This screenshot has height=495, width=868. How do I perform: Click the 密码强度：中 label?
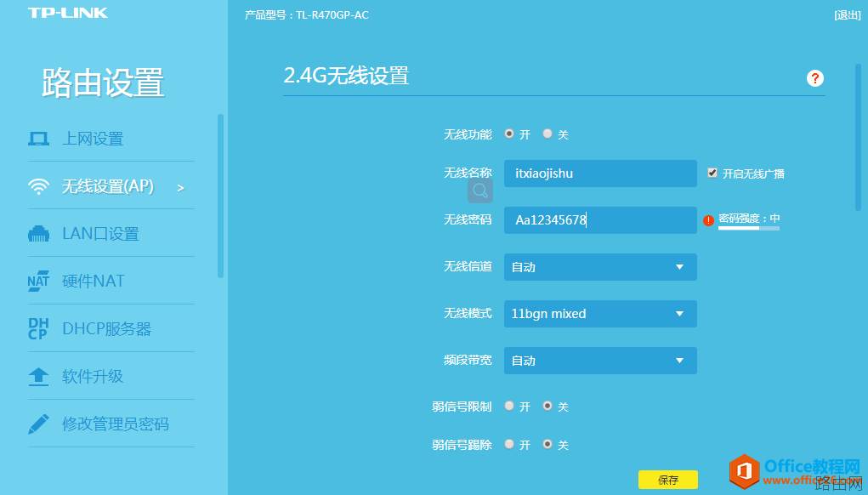(749, 218)
